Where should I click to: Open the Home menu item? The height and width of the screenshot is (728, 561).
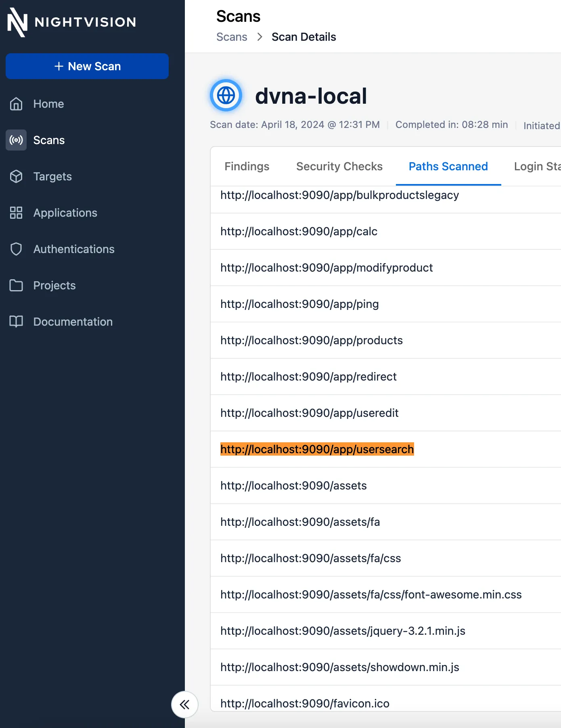[x=48, y=104]
